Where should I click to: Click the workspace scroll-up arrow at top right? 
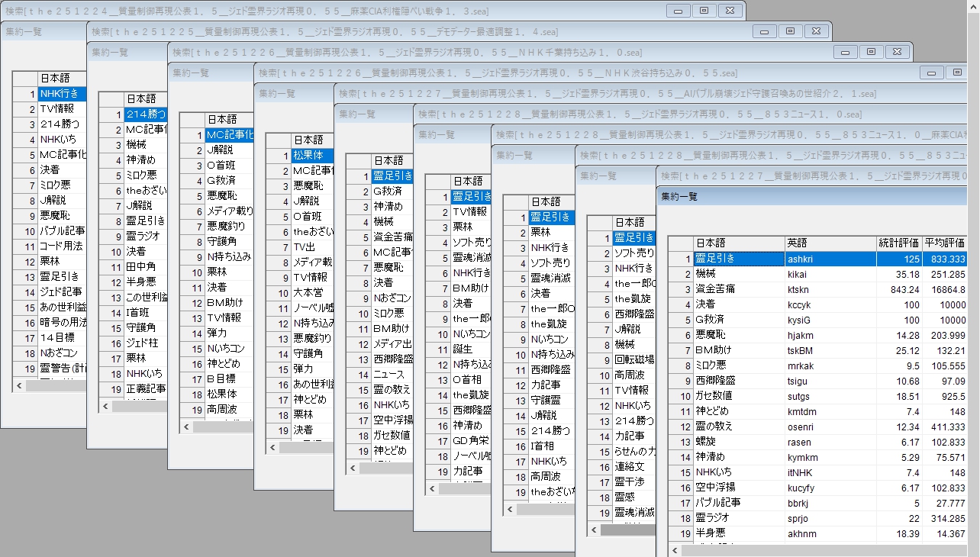(974, 6)
